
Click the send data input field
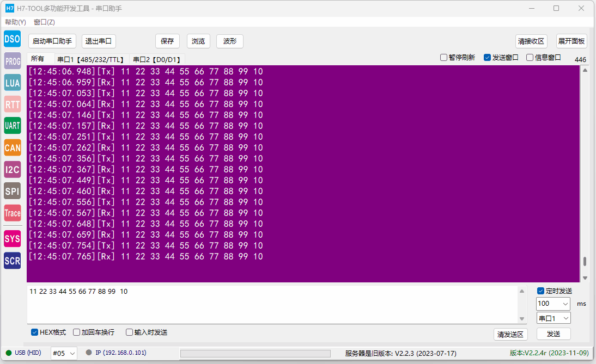point(272,305)
